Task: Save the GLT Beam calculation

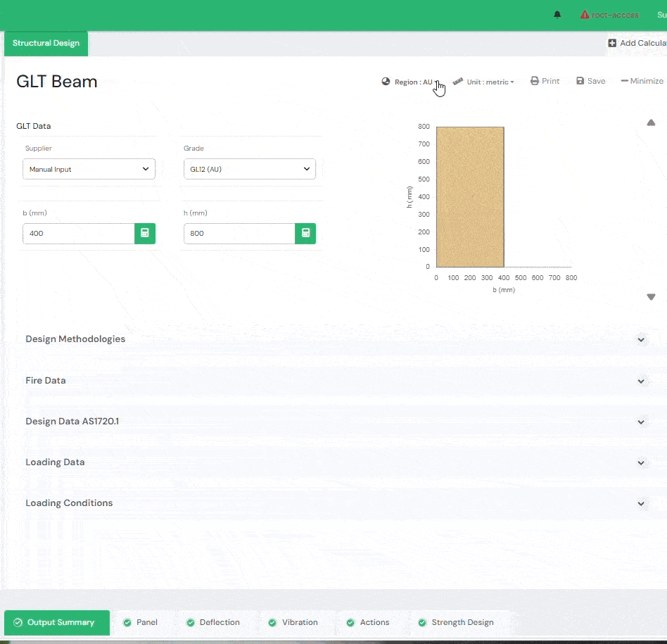Action: (x=590, y=81)
